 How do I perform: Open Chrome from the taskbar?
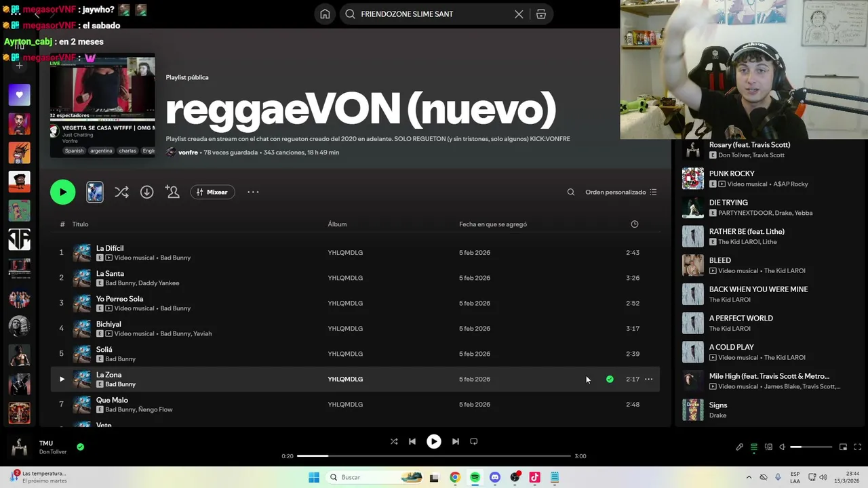[455, 477]
